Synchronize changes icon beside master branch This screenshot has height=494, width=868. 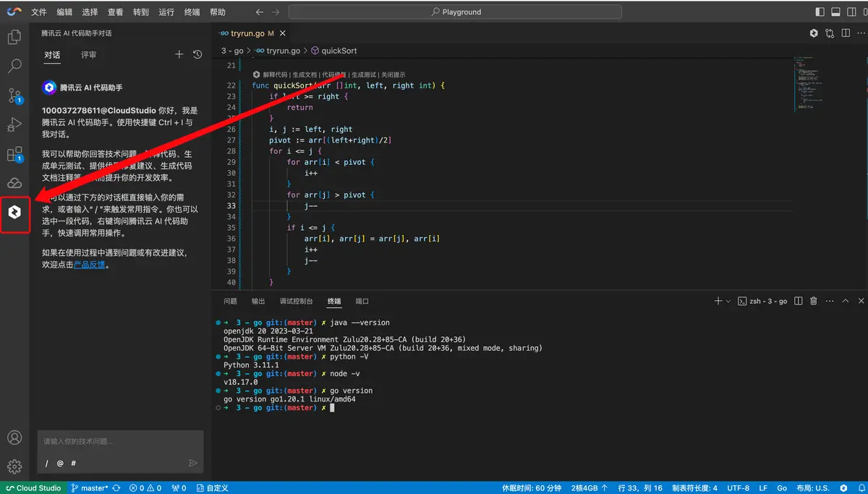(x=116, y=488)
